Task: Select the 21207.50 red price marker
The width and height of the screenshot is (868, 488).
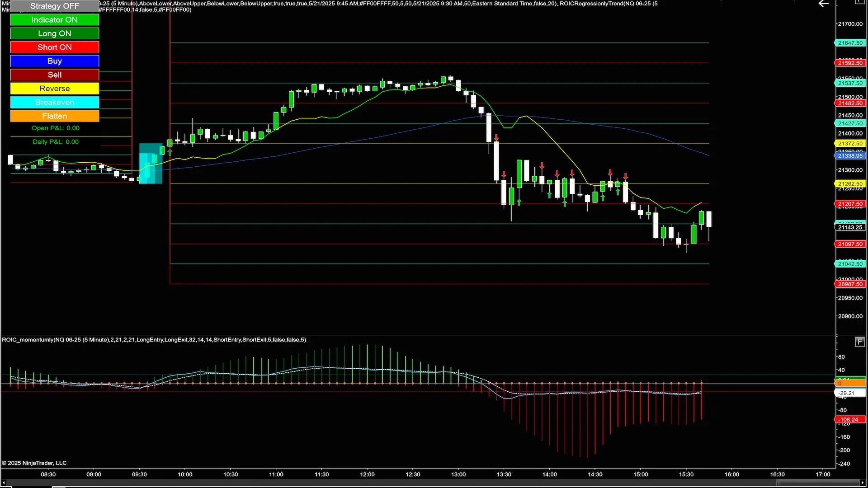Action: (850, 204)
